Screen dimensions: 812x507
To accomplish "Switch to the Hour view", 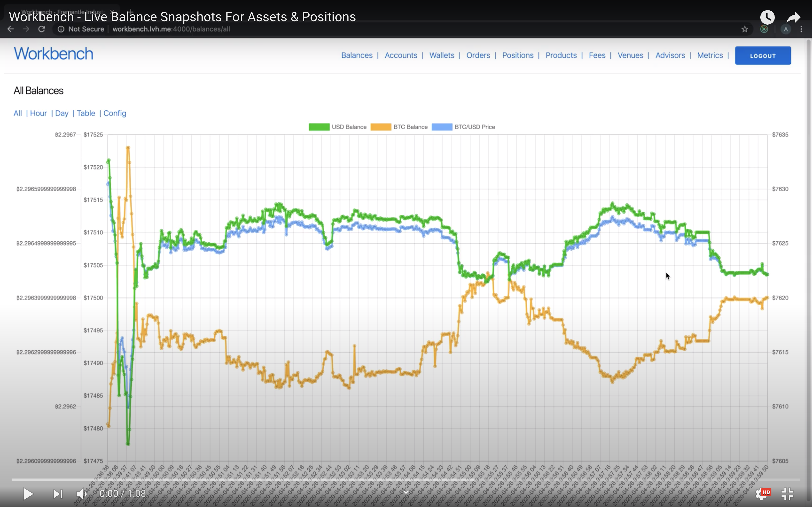I will pyautogui.click(x=38, y=113).
